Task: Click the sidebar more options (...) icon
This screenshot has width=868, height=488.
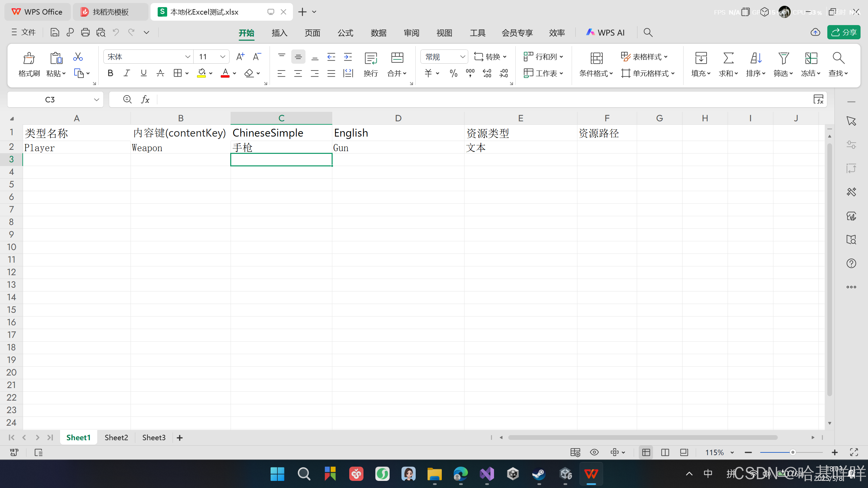Action: click(851, 287)
